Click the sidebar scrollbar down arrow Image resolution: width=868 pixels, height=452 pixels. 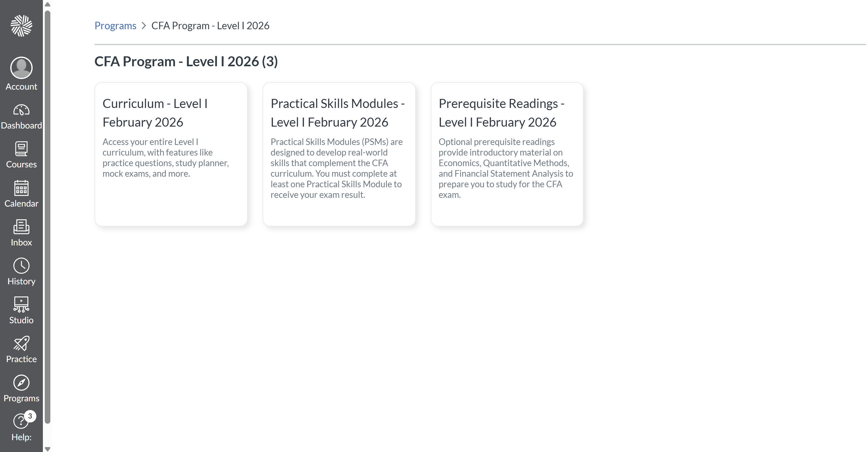48,449
